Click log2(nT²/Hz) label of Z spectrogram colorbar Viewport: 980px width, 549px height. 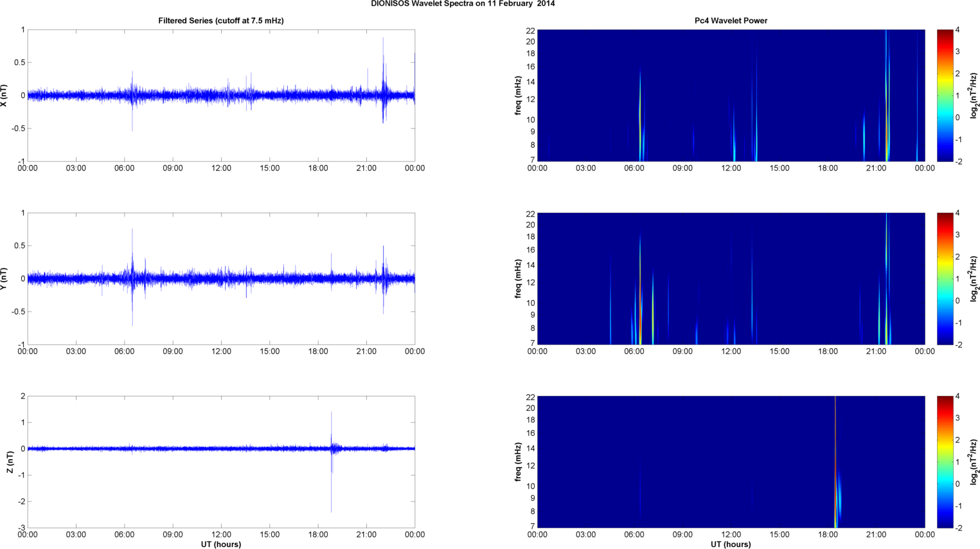[x=974, y=462]
